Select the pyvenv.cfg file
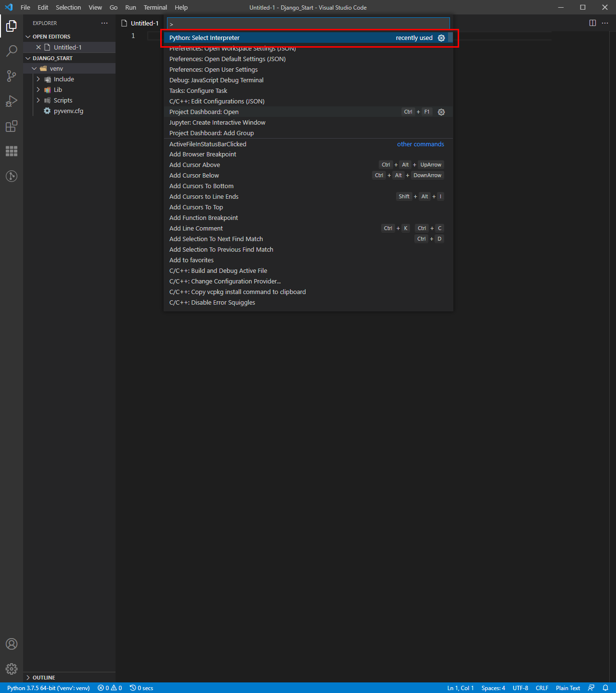Image resolution: width=616 pixels, height=693 pixels. coord(69,111)
